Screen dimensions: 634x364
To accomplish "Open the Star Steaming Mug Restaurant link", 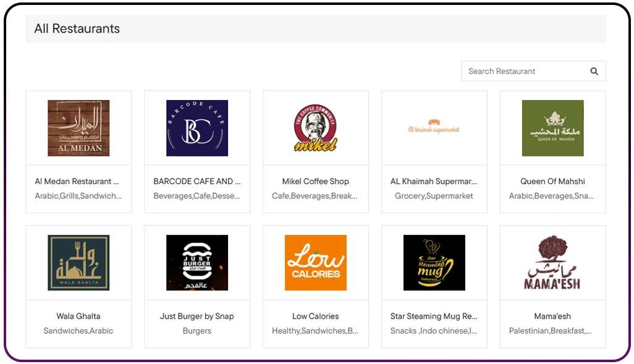I will (x=434, y=316).
